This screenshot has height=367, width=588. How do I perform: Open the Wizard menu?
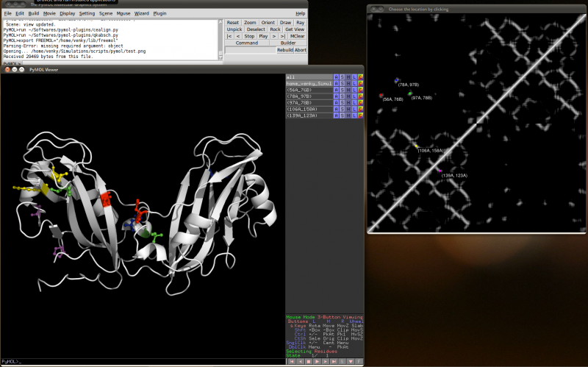point(141,13)
